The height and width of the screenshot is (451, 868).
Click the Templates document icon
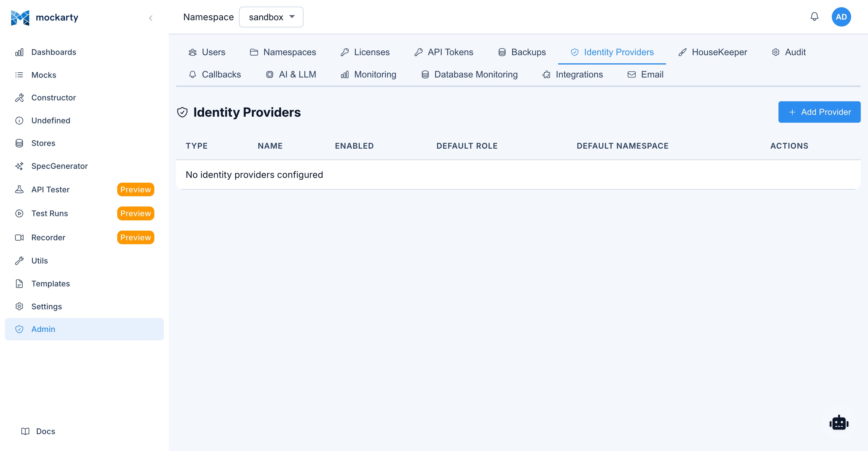coord(19,284)
